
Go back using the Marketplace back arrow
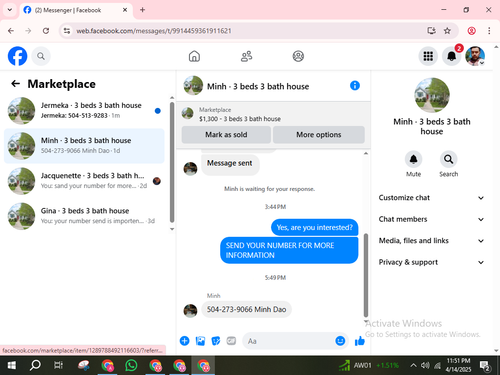15,84
